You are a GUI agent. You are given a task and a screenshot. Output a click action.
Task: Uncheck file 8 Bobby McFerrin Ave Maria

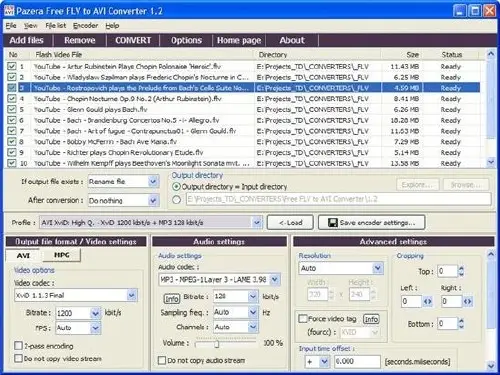tap(12, 142)
